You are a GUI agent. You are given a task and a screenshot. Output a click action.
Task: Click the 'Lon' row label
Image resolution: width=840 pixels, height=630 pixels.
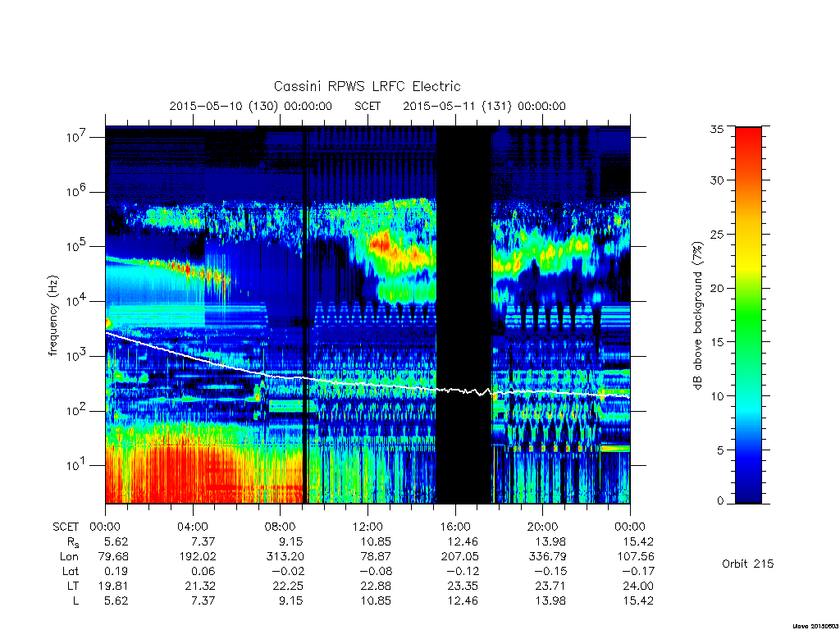coord(69,557)
